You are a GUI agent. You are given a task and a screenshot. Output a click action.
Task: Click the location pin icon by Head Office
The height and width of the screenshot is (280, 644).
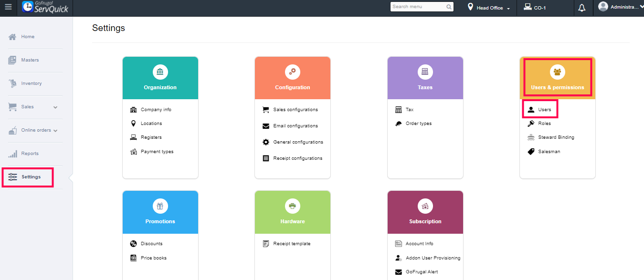470,7
